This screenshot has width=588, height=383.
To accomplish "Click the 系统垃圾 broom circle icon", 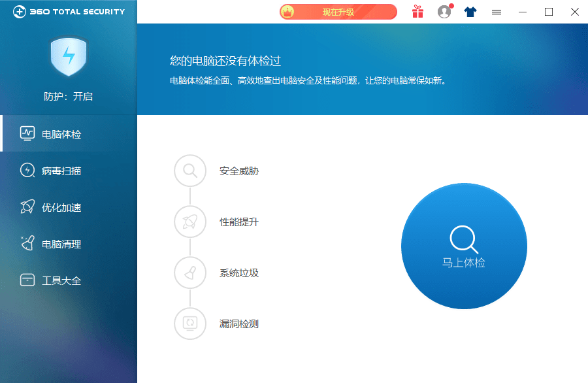I will pos(190,273).
